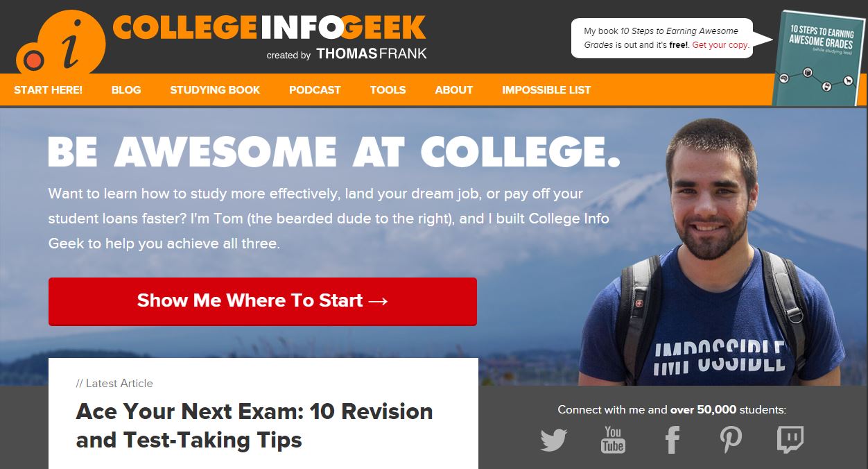Open the START HERE! menu item
The height and width of the screenshot is (469, 868).
[x=48, y=89]
